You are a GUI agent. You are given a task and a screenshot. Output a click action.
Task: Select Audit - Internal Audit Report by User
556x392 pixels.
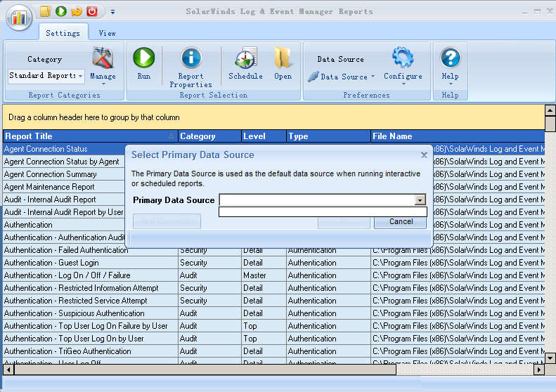64,212
